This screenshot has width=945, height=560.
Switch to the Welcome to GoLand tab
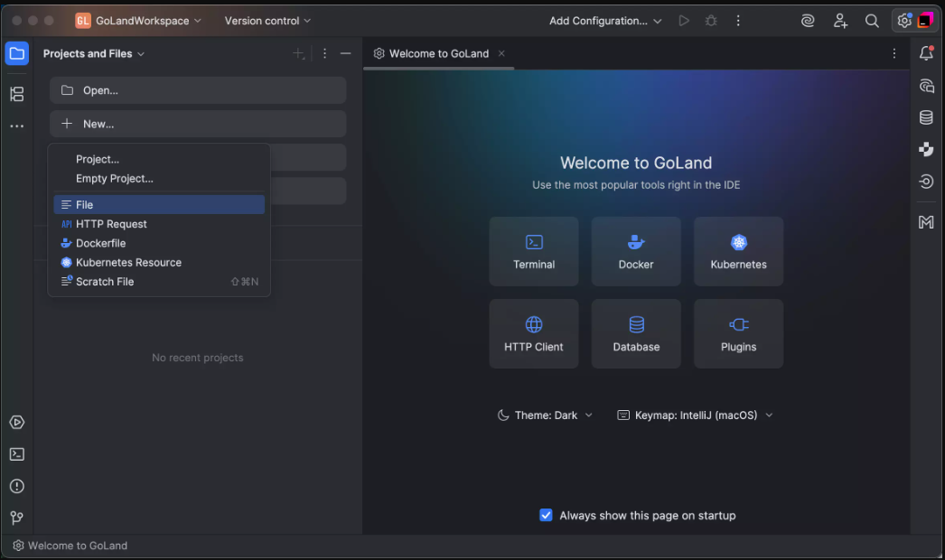click(439, 53)
